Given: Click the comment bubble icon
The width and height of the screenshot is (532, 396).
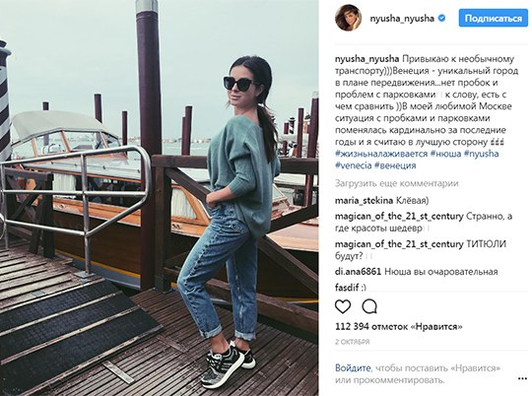Looking at the screenshot, I should point(369,306).
